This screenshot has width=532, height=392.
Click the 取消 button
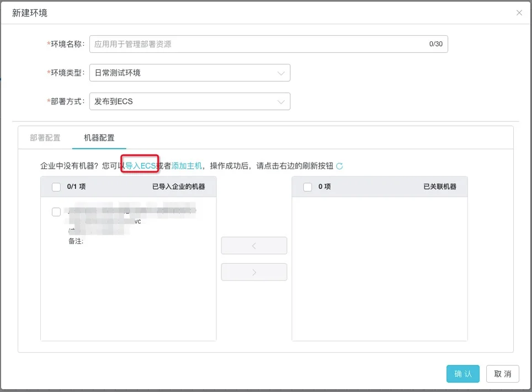[x=503, y=374]
